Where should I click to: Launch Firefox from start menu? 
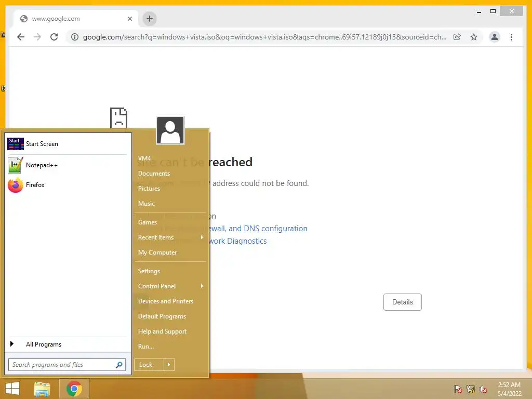67,185
